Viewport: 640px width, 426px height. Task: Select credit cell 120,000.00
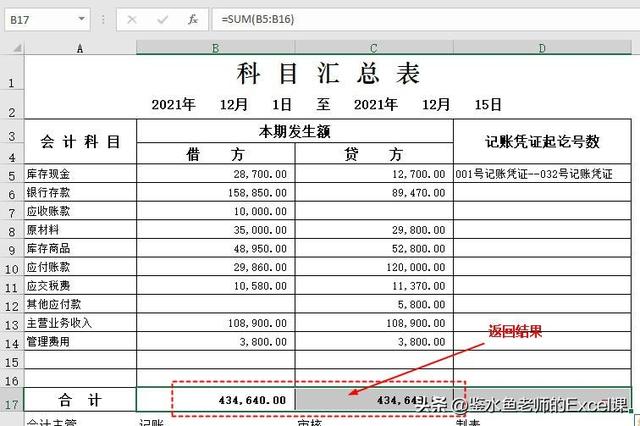tap(374, 267)
